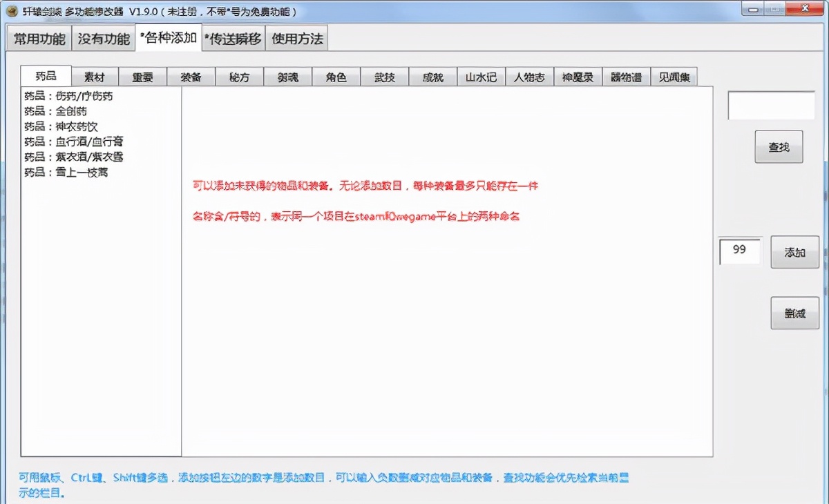Image resolution: width=829 pixels, height=504 pixels.
Task: Open the 武技 skills tab
Action: (385, 77)
